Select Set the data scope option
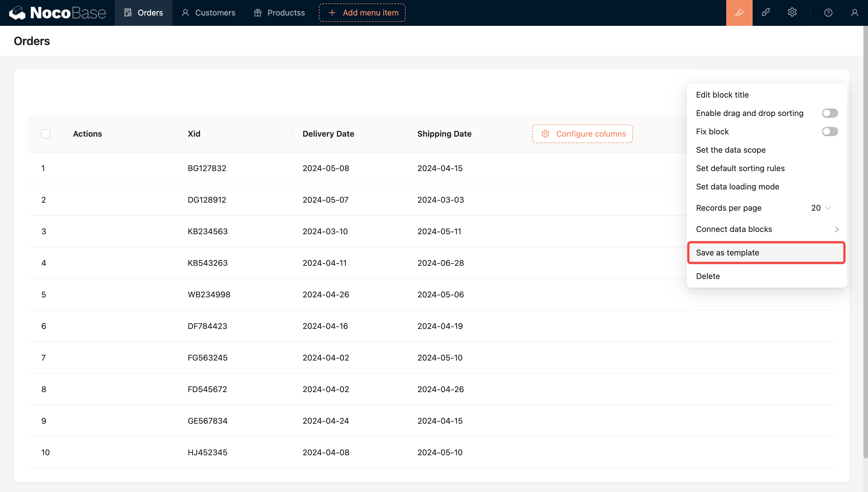Screen dimensions: 868x492 [x=731, y=150]
